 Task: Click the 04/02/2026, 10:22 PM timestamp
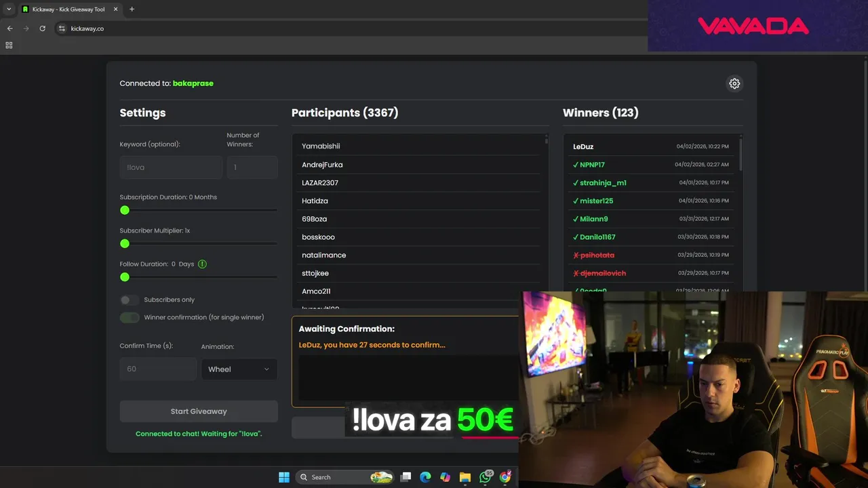[703, 146]
